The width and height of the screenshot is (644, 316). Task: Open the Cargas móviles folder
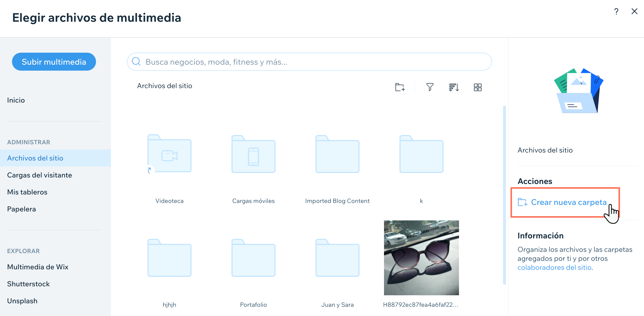[x=253, y=154]
